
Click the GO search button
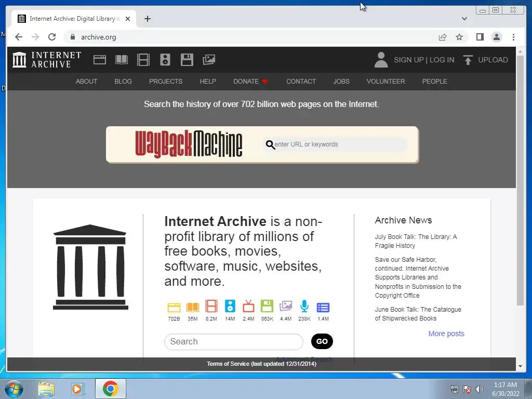click(322, 341)
